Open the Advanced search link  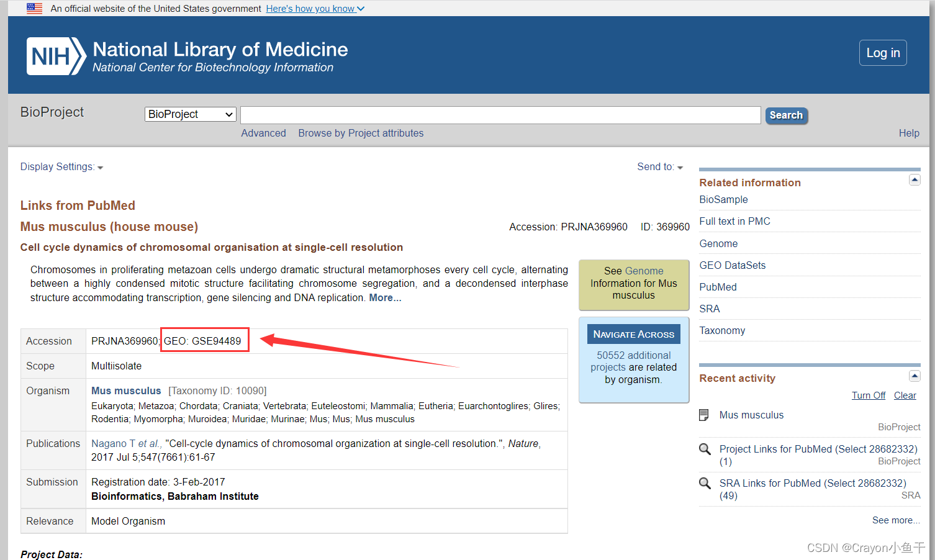(263, 133)
